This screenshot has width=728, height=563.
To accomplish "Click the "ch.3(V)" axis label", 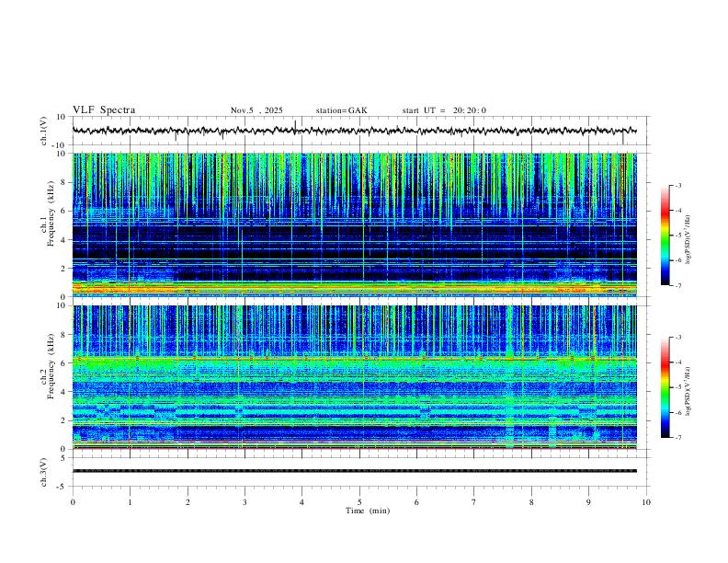I will tap(43, 473).
